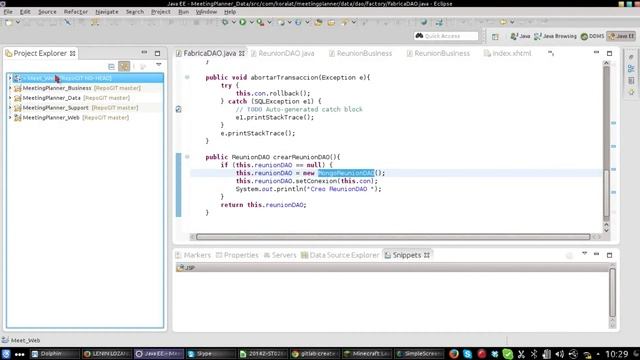The image size is (640, 360).
Task: Open the Run menu
Action: pos(183,12)
